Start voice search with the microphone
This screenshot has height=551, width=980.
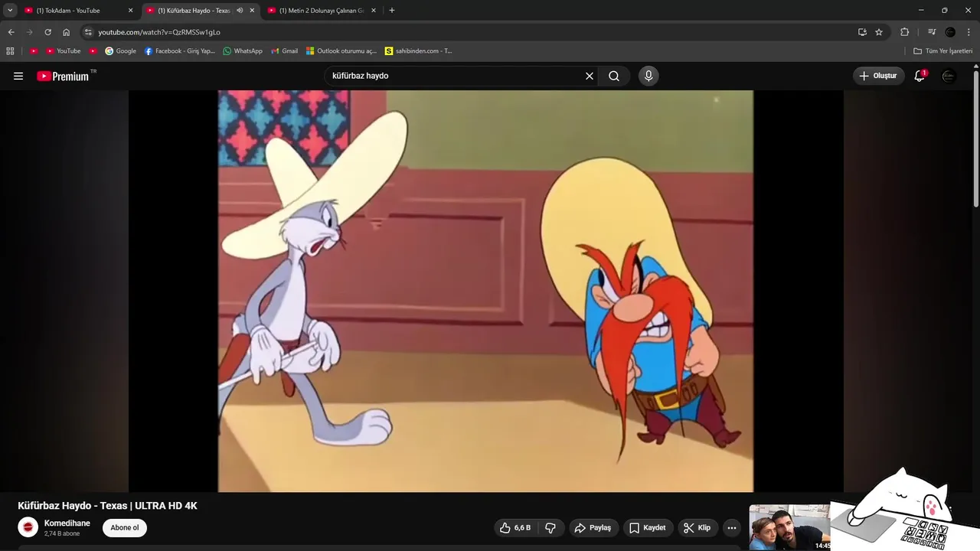pyautogui.click(x=648, y=76)
